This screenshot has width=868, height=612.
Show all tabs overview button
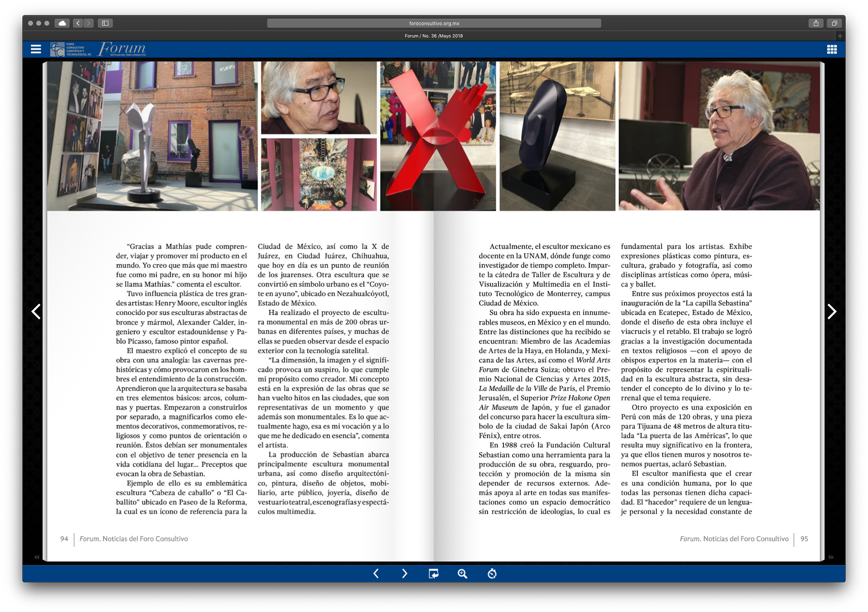[x=834, y=23]
